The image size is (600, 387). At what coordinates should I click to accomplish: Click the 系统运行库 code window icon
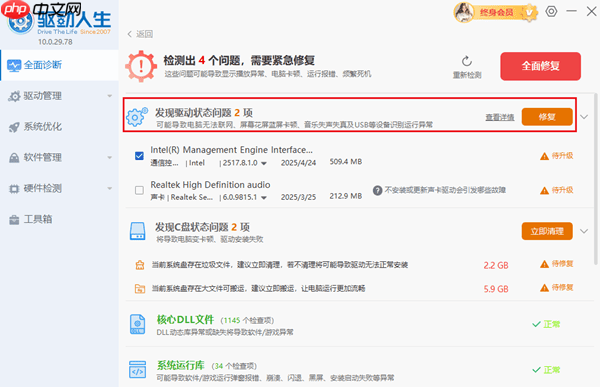[x=137, y=370]
